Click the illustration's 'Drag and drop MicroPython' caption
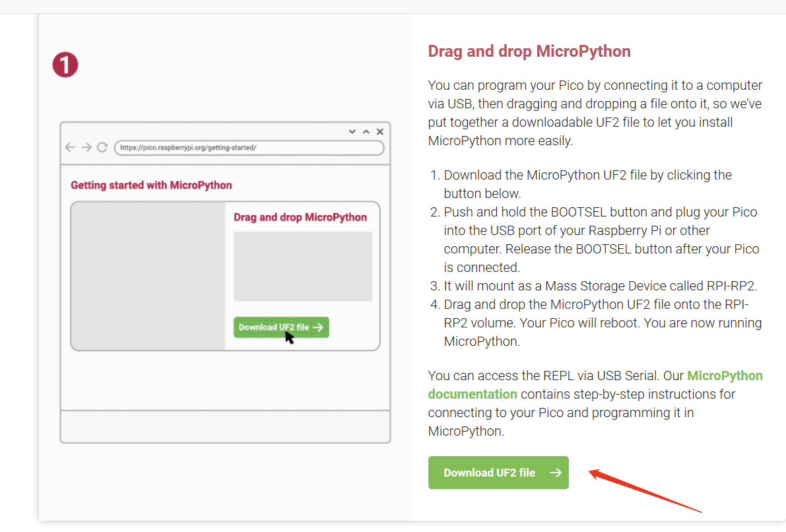The image size is (786, 532). tap(300, 217)
